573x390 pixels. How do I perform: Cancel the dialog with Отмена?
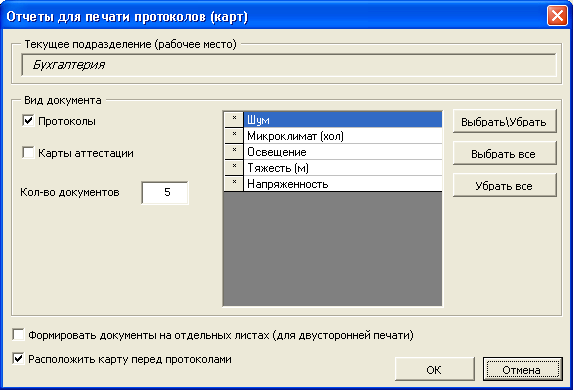[x=523, y=370]
